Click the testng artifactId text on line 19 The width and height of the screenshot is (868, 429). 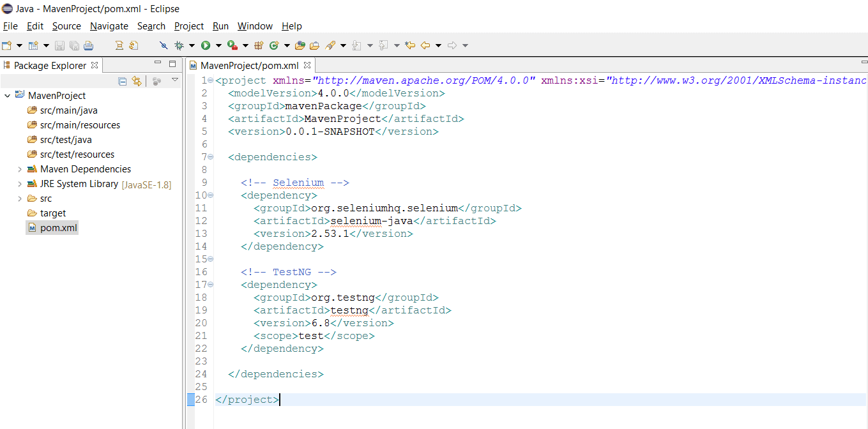point(349,310)
